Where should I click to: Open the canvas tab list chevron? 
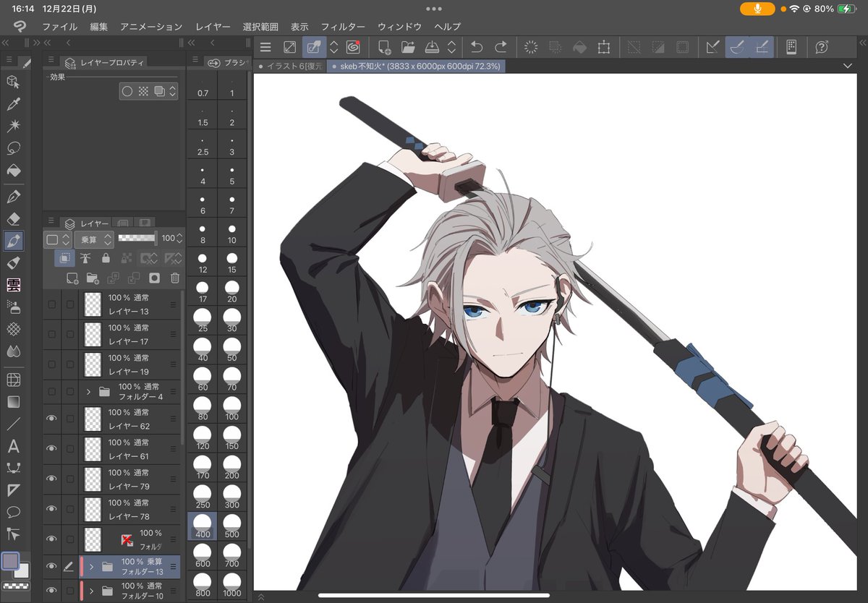click(x=848, y=66)
